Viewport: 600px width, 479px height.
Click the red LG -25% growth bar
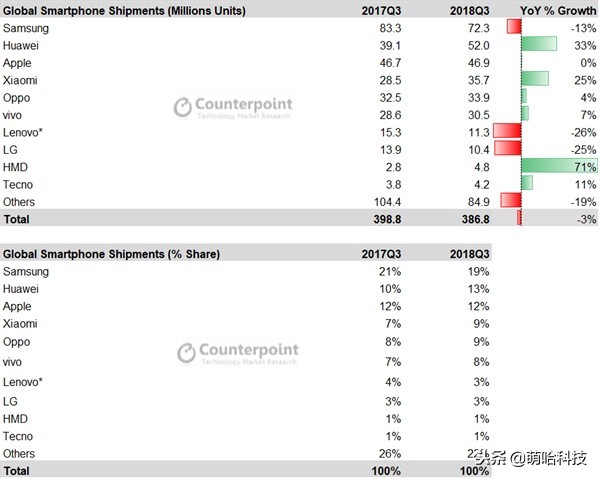pyautogui.click(x=508, y=148)
